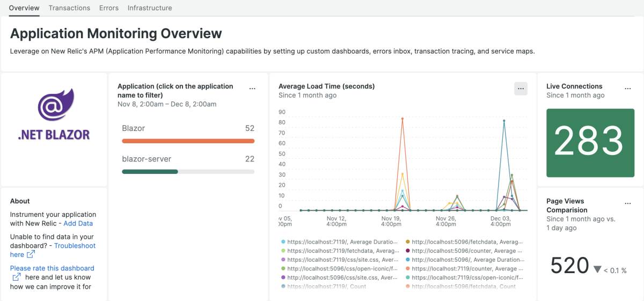Click the external link icon after Troubleshoot here

pos(31,254)
